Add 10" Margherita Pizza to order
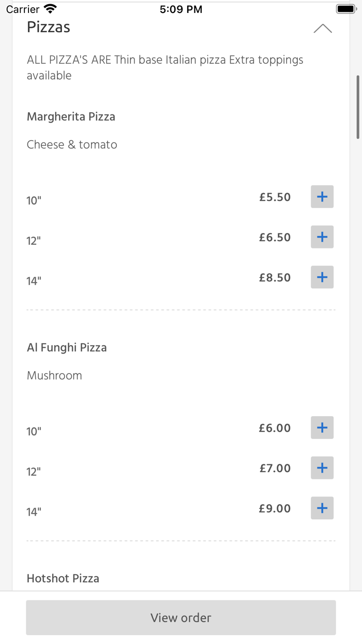This screenshot has height=644, width=362. (322, 197)
